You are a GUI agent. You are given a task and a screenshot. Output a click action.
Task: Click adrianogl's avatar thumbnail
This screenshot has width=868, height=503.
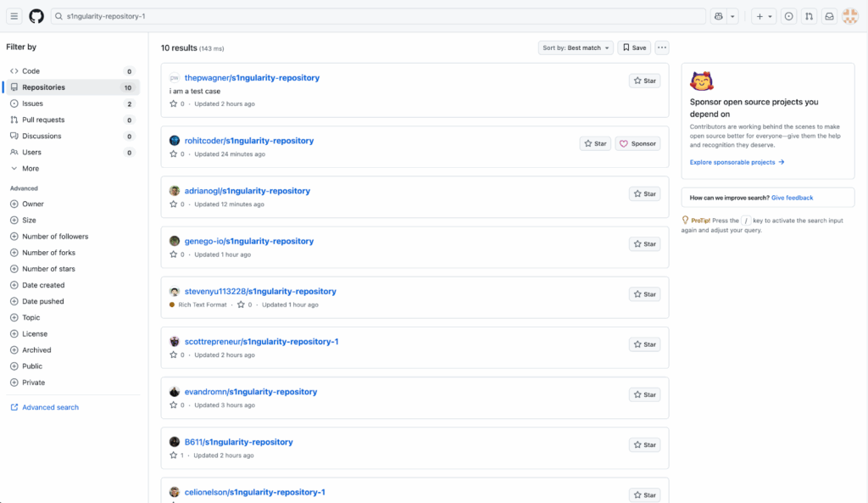point(175,191)
